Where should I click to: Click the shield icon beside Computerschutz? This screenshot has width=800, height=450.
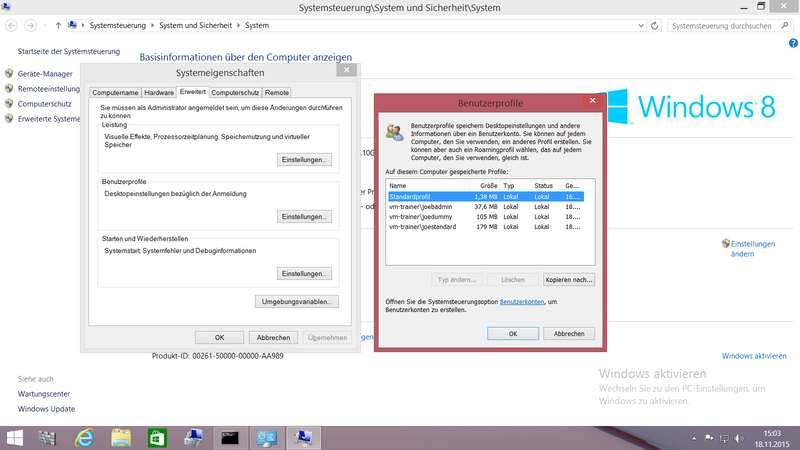pos(9,104)
